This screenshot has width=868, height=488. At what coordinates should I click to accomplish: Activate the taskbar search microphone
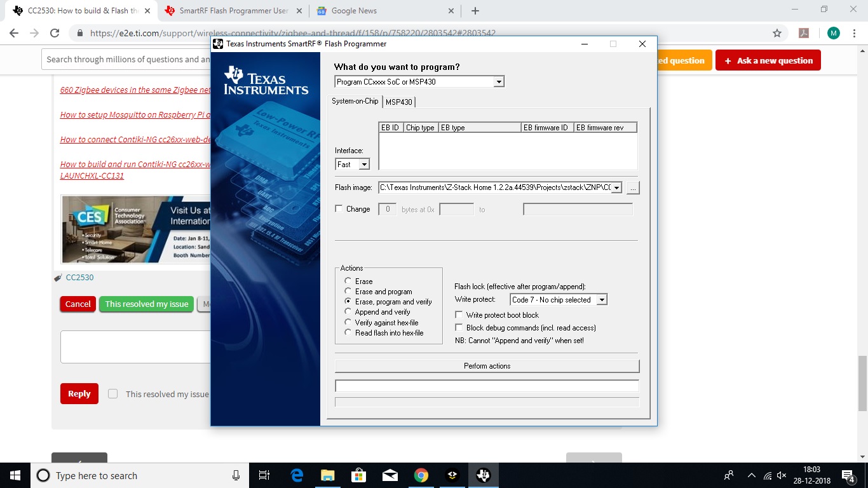pyautogui.click(x=236, y=475)
